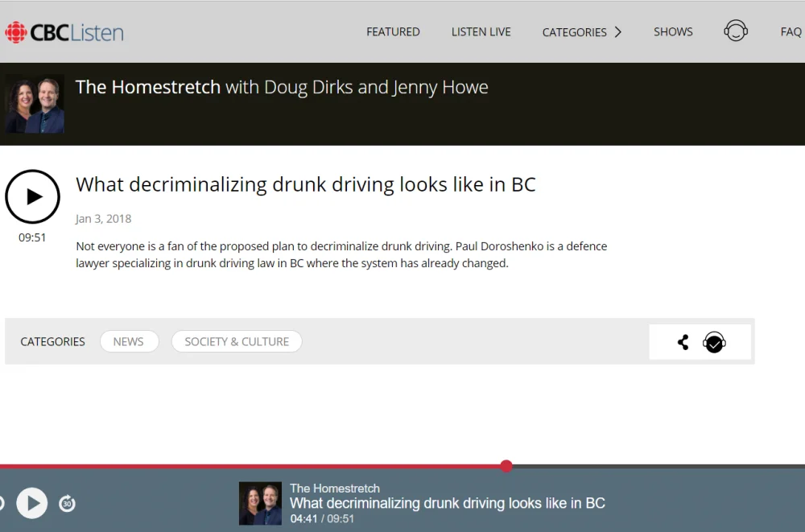Click the Categories label in tag bar
Viewport: 805px width, 532px height.
[53, 342]
